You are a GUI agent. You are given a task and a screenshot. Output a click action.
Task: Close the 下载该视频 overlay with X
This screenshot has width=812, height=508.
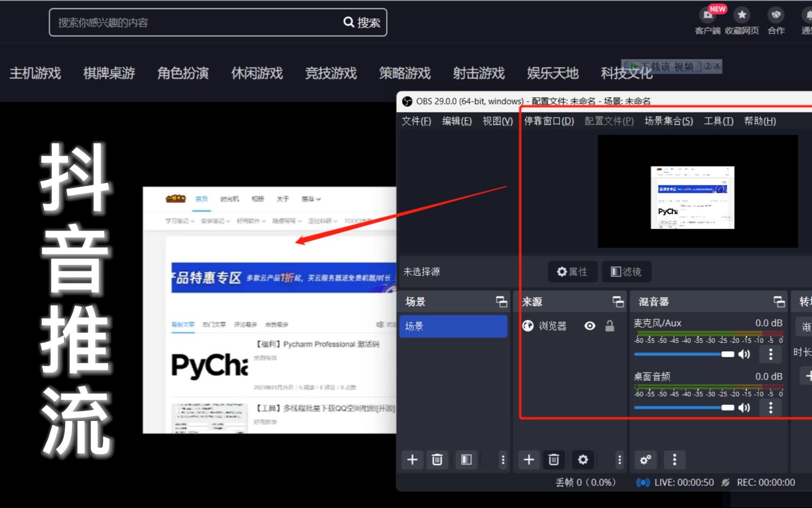pyautogui.click(x=717, y=66)
